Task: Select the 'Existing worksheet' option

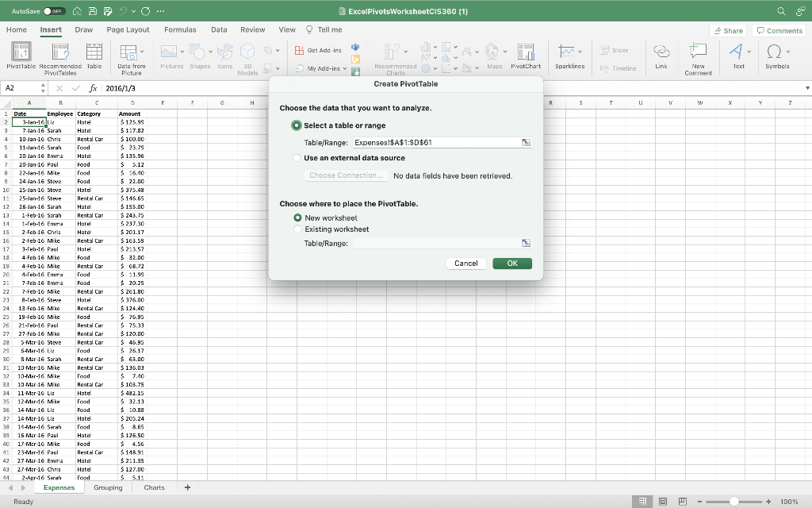Action: click(297, 227)
